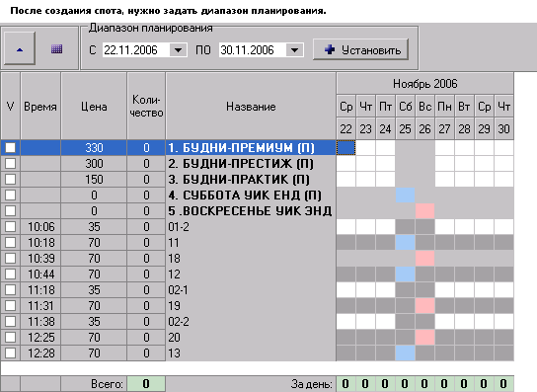Viewport: 537px width, 392px height.
Task: Click the За день total for day 22
Action: pos(345,384)
